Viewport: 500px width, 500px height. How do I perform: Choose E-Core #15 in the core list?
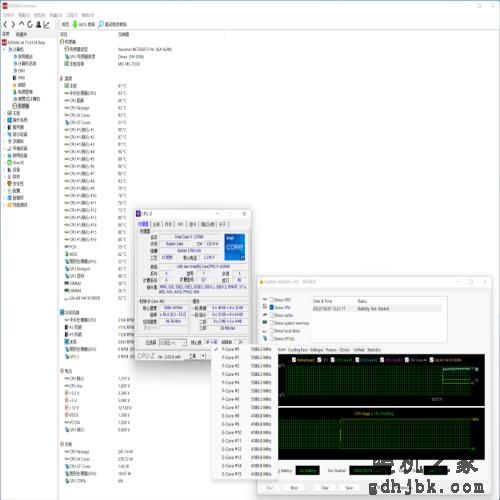245,474
